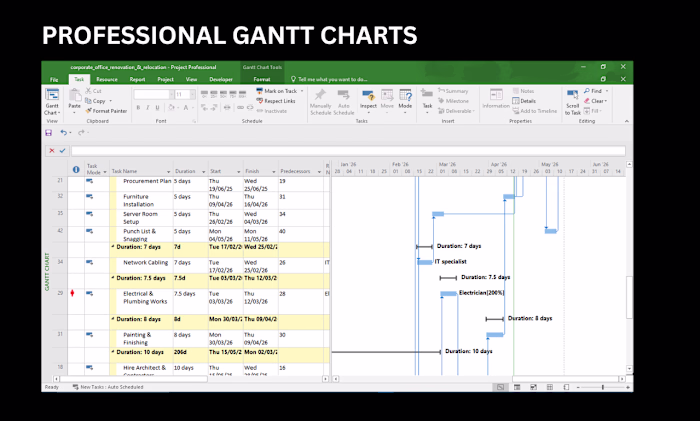The image size is (700, 421).
Task: Open the font name combo box dropdown
Action: pos(171,95)
